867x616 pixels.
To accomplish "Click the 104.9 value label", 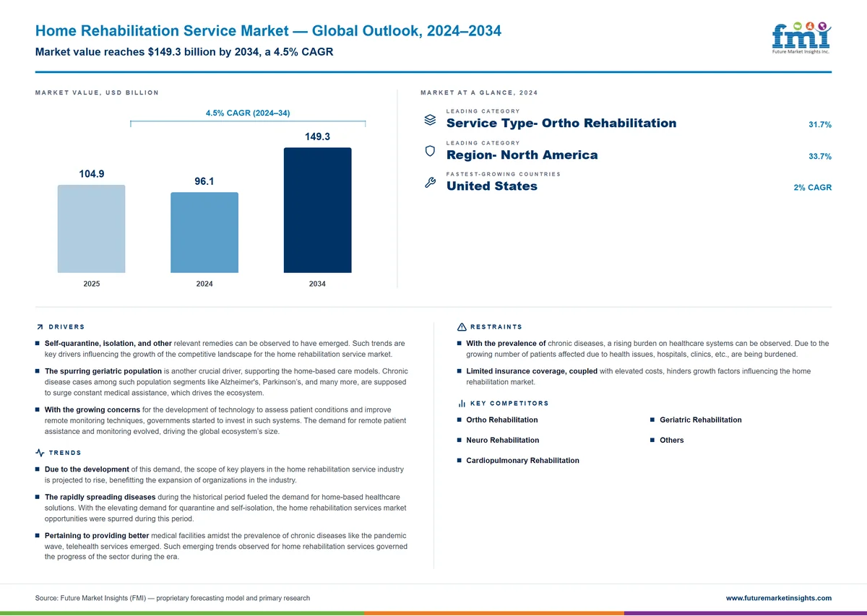I will (x=91, y=174).
